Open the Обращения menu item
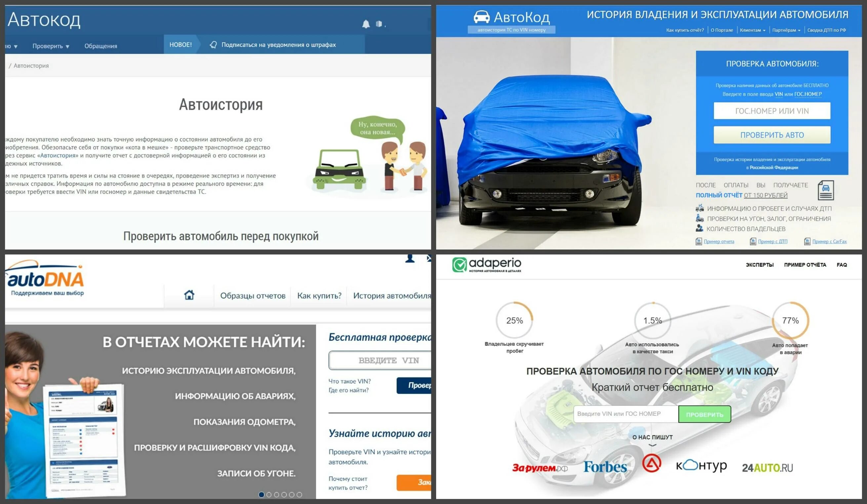867x504 pixels. (101, 46)
